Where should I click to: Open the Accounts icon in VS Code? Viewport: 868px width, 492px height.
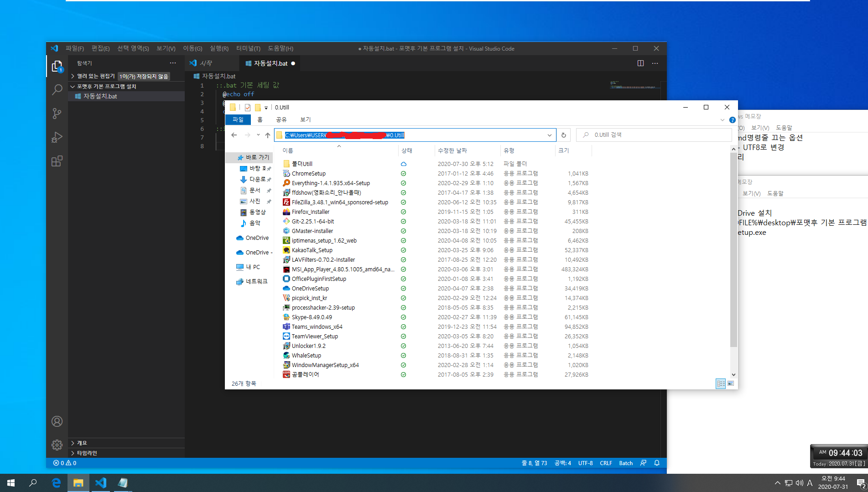(x=57, y=421)
